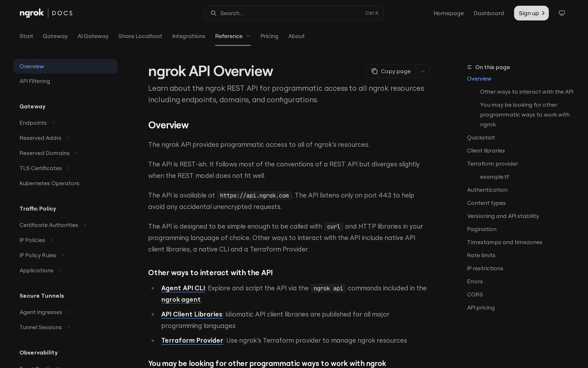Click the https://api.ngrok.com code text
Viewport: 588px width, 368px height.
[254, 195]
